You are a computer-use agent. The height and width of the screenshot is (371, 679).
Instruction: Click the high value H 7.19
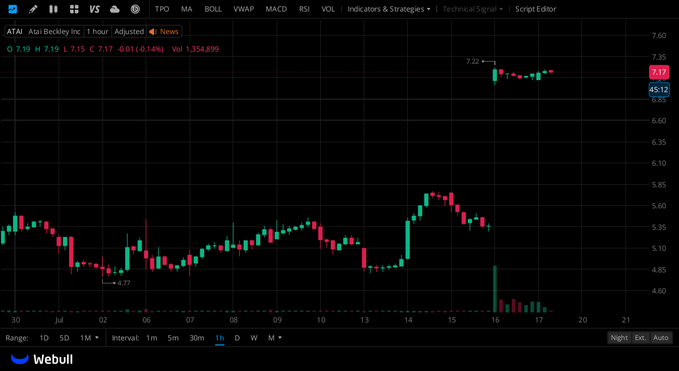point(47,49)
